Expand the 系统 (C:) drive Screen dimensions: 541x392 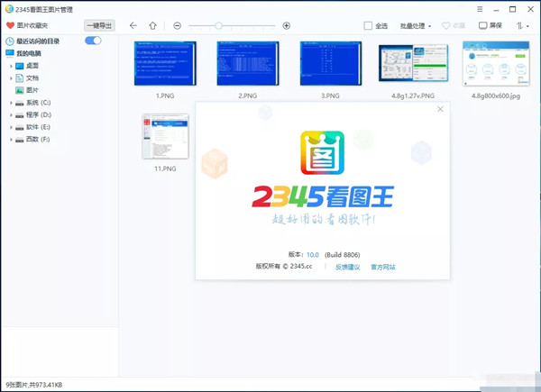click(11, 103)
